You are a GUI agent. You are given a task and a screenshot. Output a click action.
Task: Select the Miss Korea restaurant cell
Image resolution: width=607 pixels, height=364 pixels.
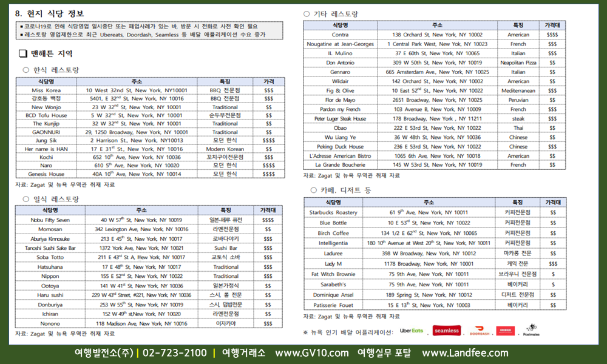[46, 90]
